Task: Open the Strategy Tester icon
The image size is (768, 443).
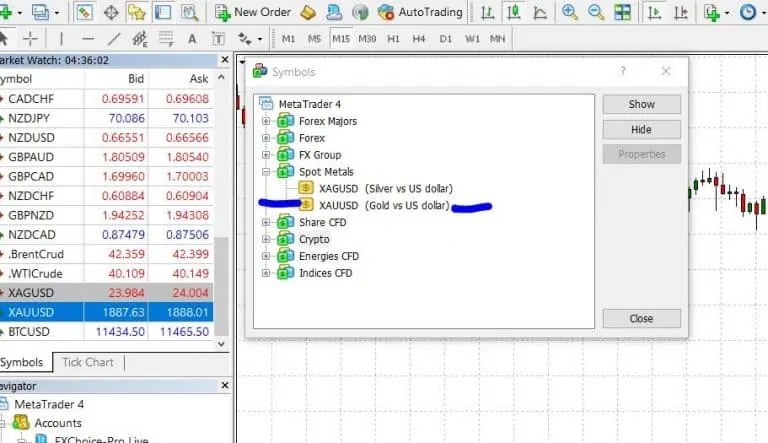Action: tap(189, 12)
